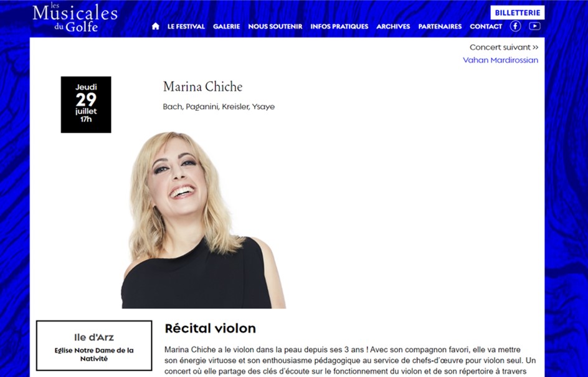
Task: Open the YouTube channel icon
Action: 534,26
